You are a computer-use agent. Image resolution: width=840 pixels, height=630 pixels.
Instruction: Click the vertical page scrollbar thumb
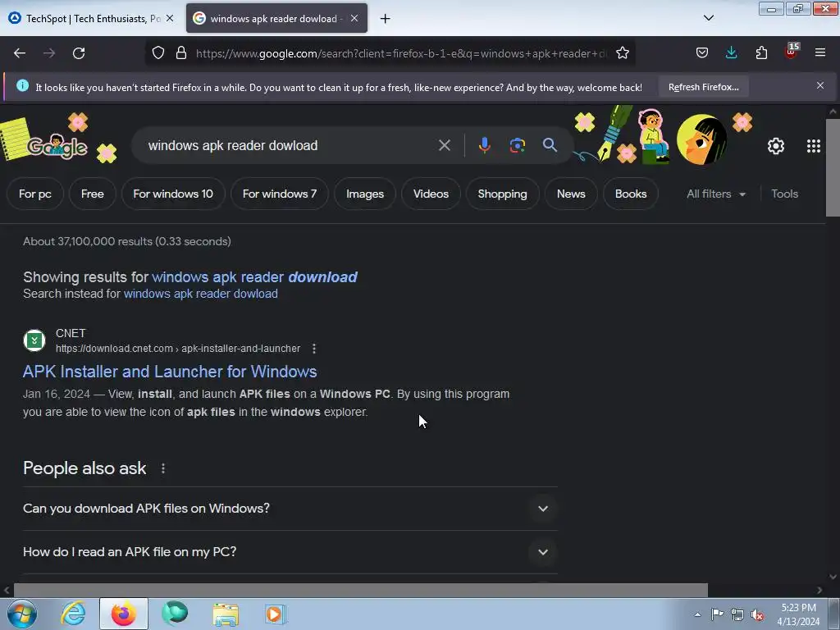[833, 167]
